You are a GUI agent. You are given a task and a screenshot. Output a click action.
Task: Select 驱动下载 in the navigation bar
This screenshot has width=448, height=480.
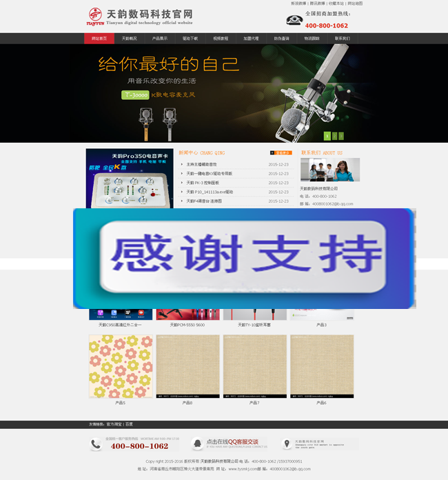coord(190,39)
